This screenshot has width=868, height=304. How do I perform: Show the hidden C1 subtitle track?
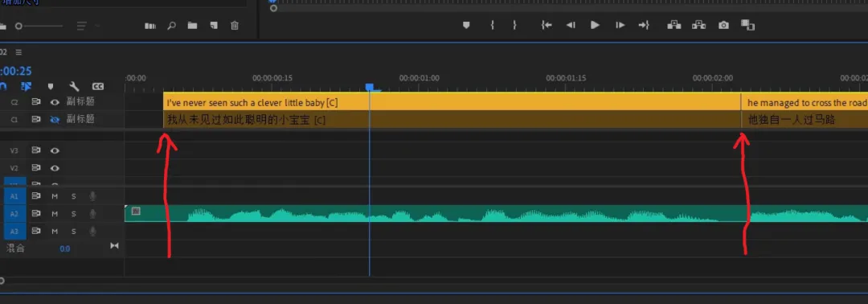(x=55, y=119)
